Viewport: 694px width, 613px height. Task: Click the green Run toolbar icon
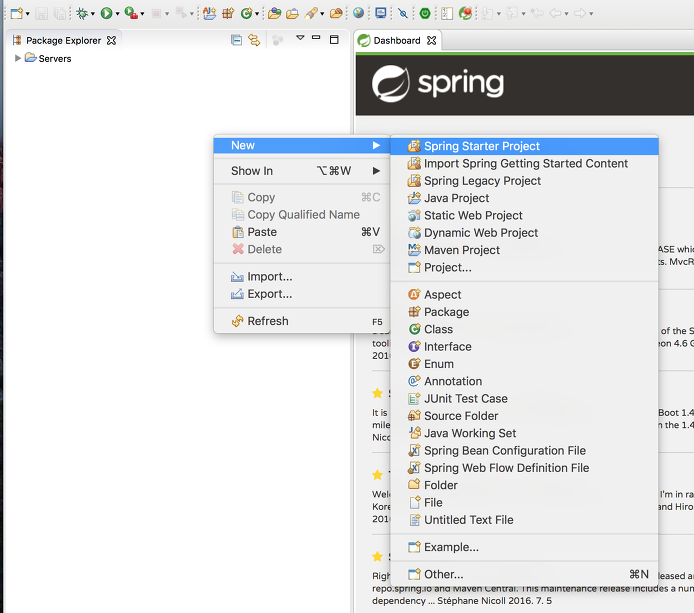coord(106,13)
